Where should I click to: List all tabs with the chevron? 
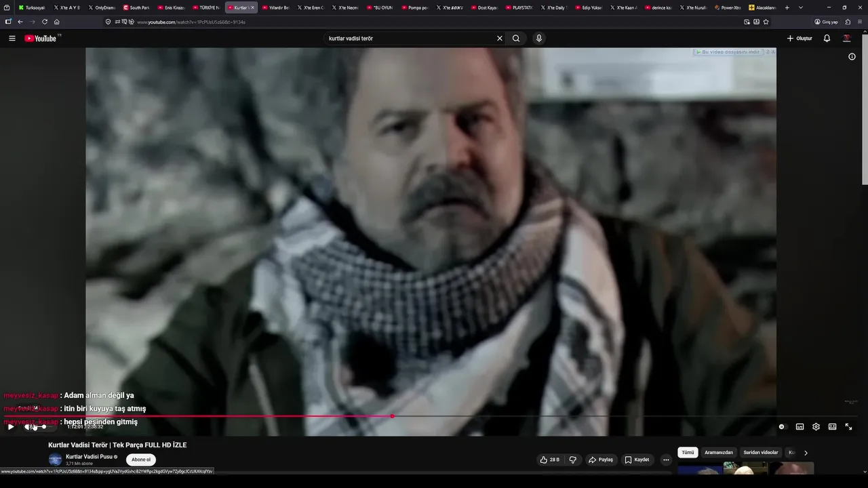[x=801, y=7]
